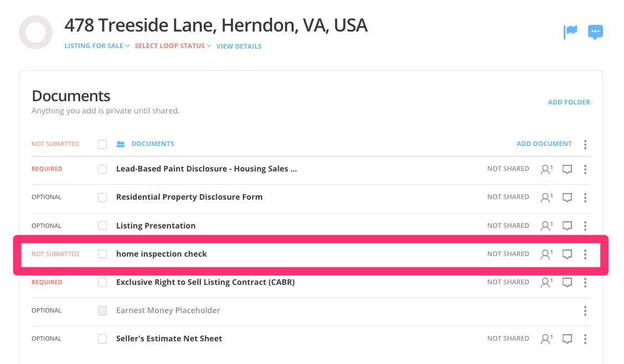Viewport: 624px width, 364px height.
Task: Select all via Documents folder checkbox
Action: [102, 144]
